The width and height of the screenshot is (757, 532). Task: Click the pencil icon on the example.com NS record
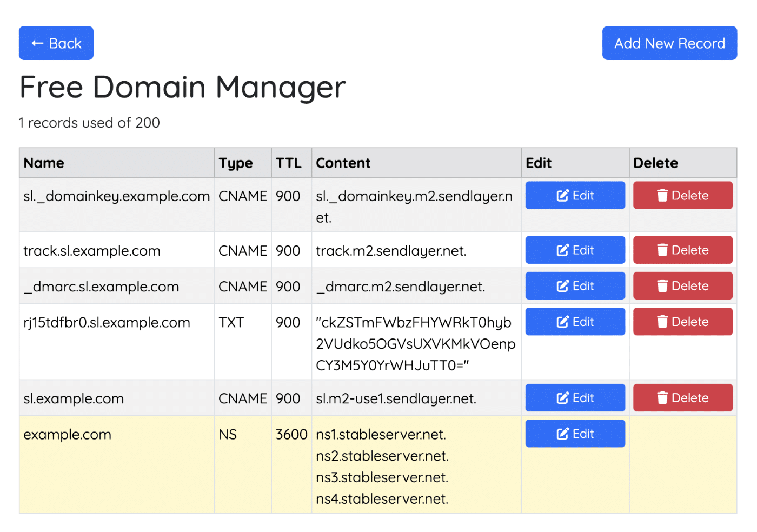point(562,433)
